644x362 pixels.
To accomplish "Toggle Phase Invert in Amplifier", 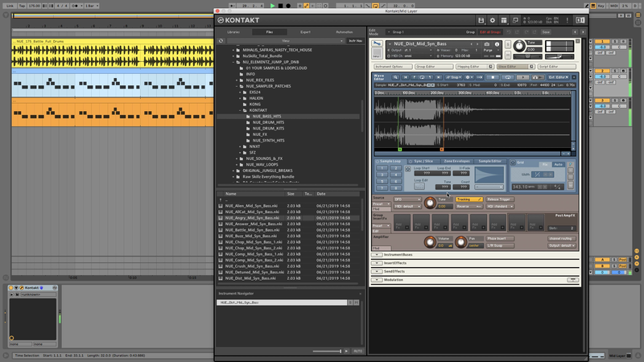I will (x=499, y=238).
